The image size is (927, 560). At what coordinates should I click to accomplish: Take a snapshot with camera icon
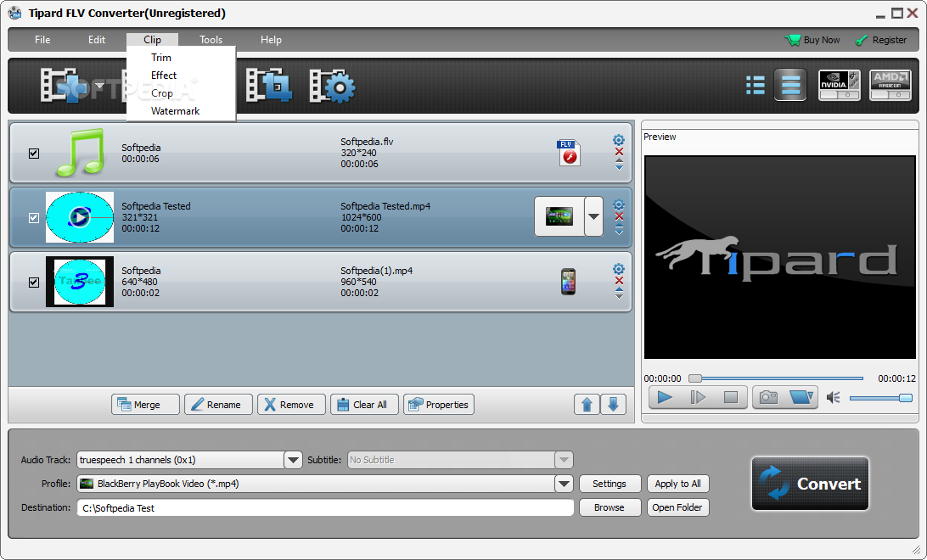tap(768, 398)
